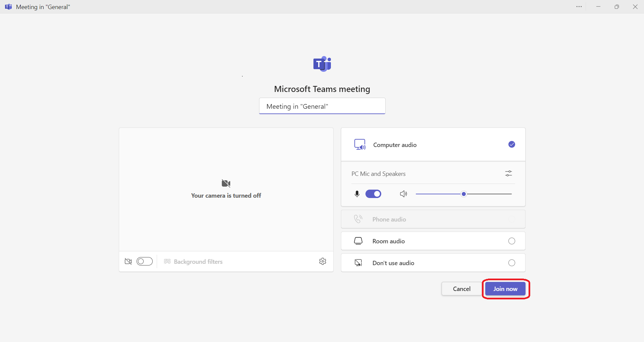Turn off the microphone toggle
This screenshot has height=342, width=644.
point(373,194)
